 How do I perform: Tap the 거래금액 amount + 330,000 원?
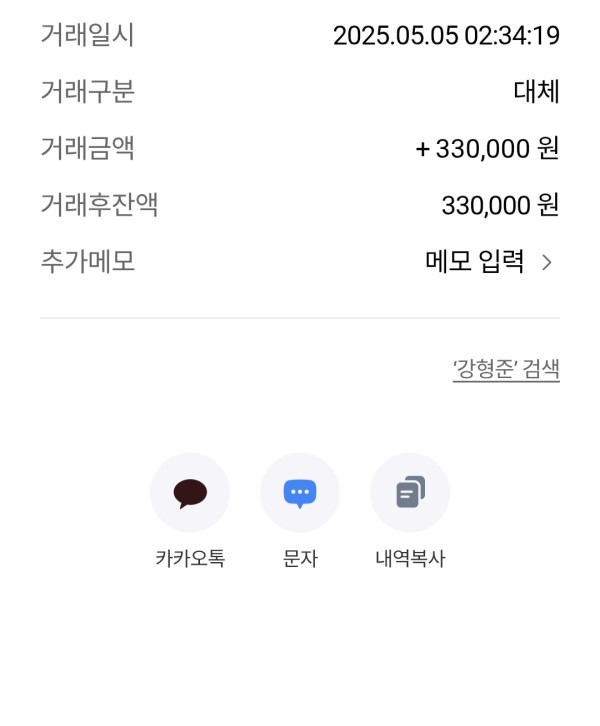487,149
